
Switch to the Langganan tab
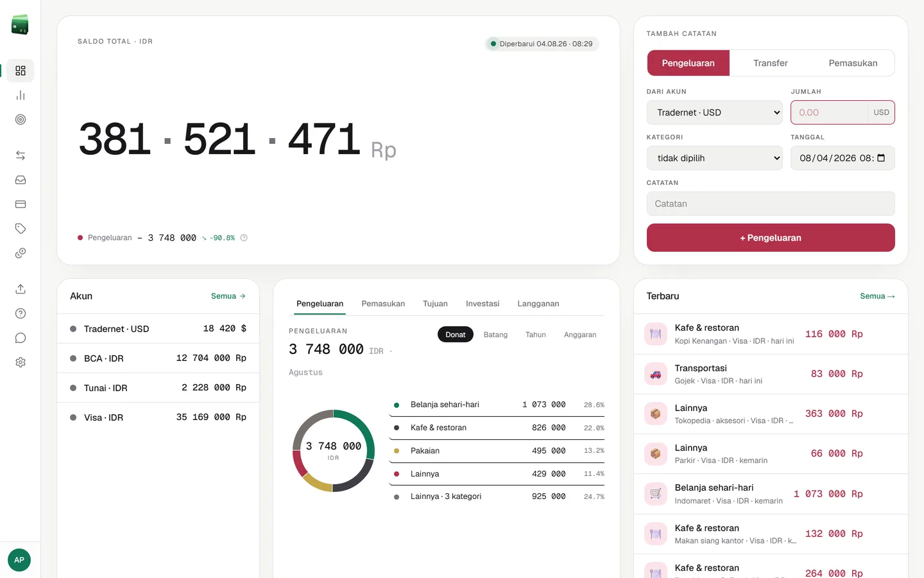(538, 304)
